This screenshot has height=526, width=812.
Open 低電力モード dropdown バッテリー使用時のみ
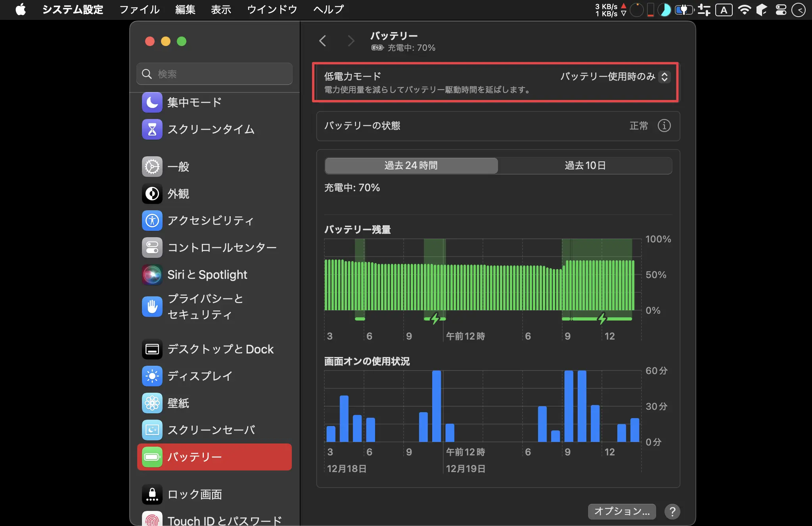coord(615,77)
